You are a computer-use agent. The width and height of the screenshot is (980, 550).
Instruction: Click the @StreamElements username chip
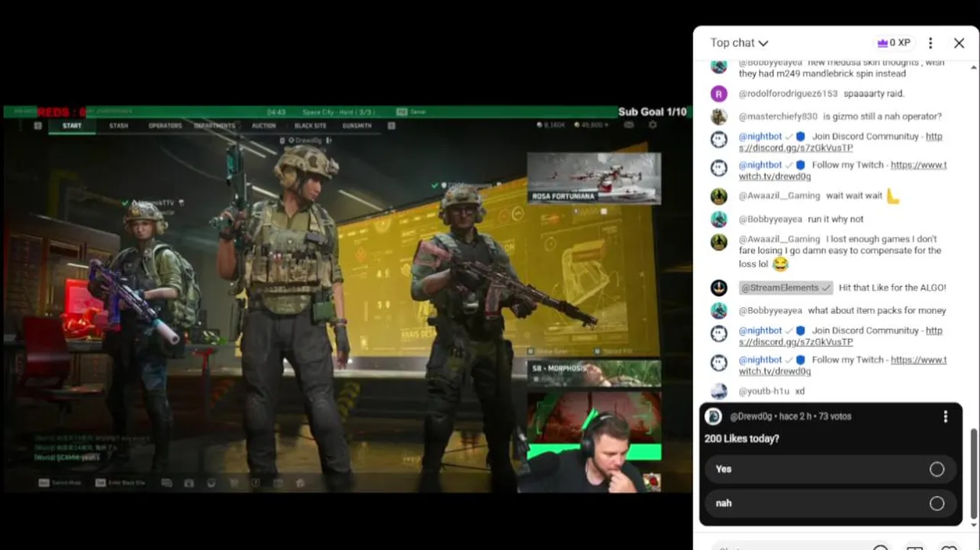786,288
